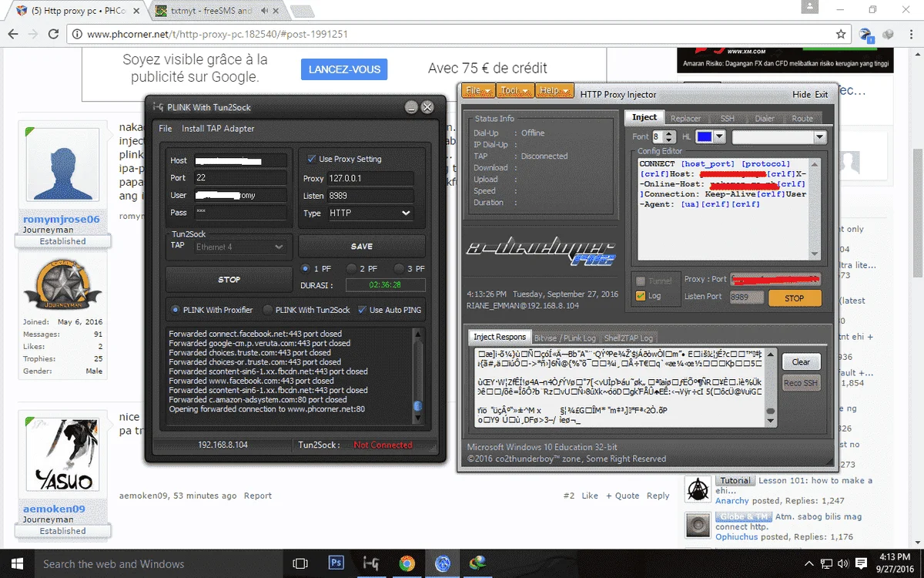Image resolution: width=924 pixels, height=578 pixels.
Task: Click Chrome reload button
Action: (53, 35)
